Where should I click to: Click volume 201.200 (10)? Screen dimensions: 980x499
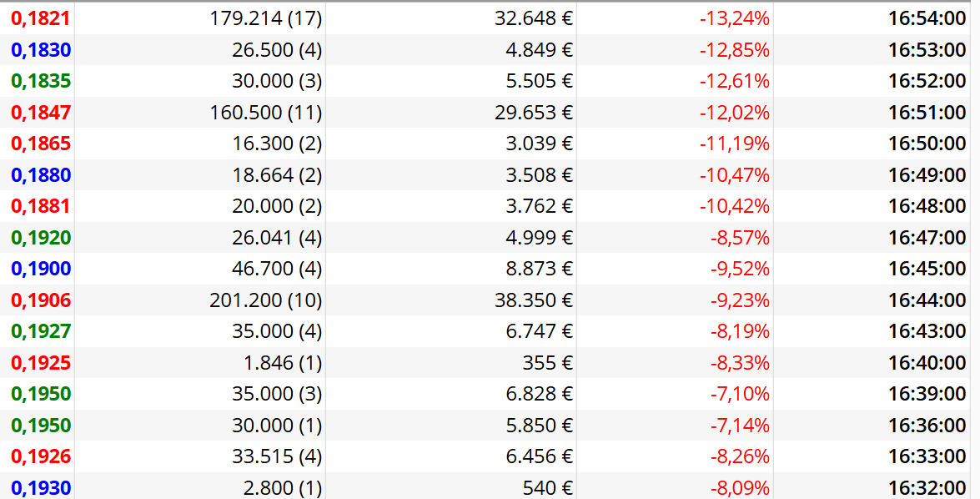pyautogui.click(x=265, y=300)
